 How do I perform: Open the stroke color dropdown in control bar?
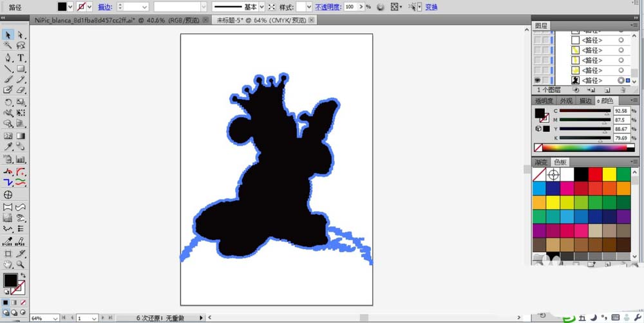(90, 7)
